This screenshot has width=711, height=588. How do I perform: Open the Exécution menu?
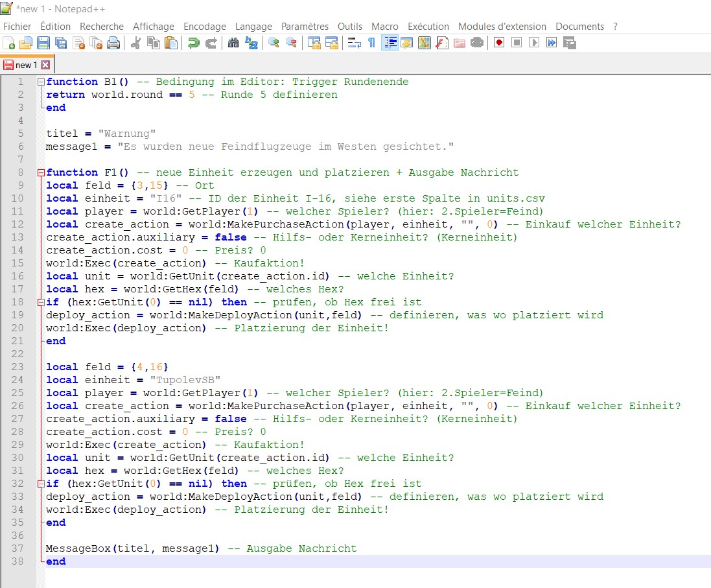pyautogui.click(x=428, y=27)
